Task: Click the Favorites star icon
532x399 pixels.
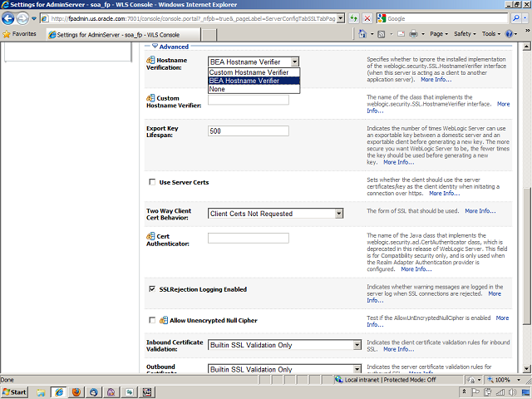Action: point(6,34)
